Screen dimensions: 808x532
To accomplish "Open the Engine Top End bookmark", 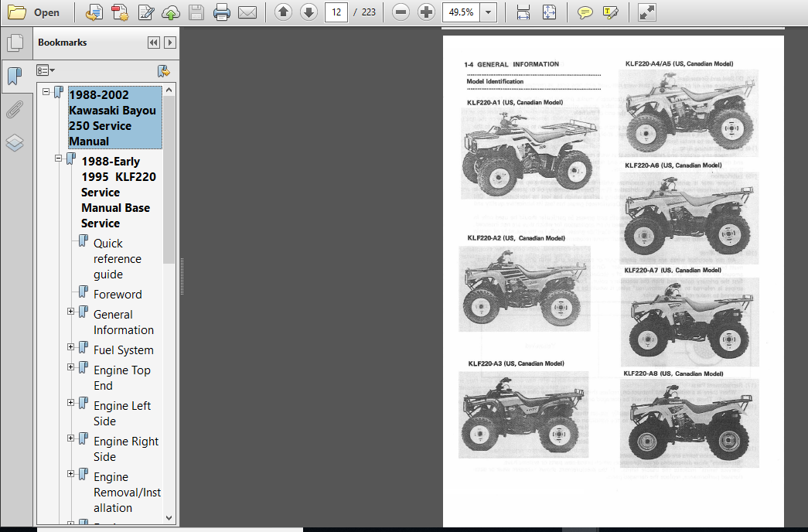I will tap(122, 378).
